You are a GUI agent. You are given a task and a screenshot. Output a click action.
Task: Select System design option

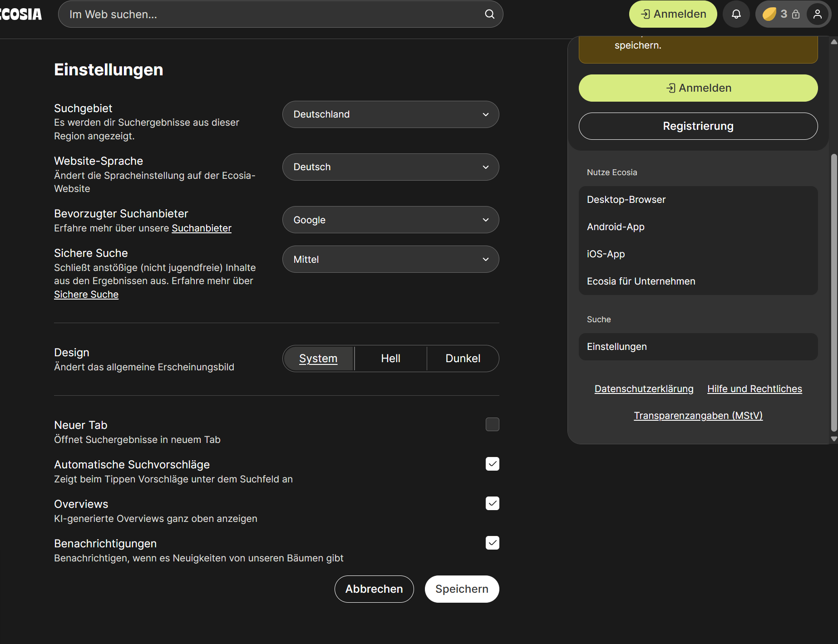[318, 359]
